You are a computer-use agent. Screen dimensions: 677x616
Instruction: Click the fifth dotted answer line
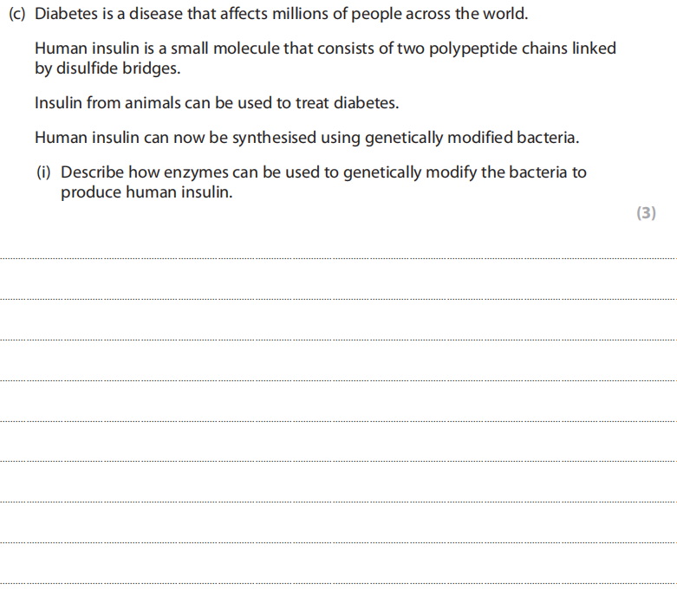[338, 421]
